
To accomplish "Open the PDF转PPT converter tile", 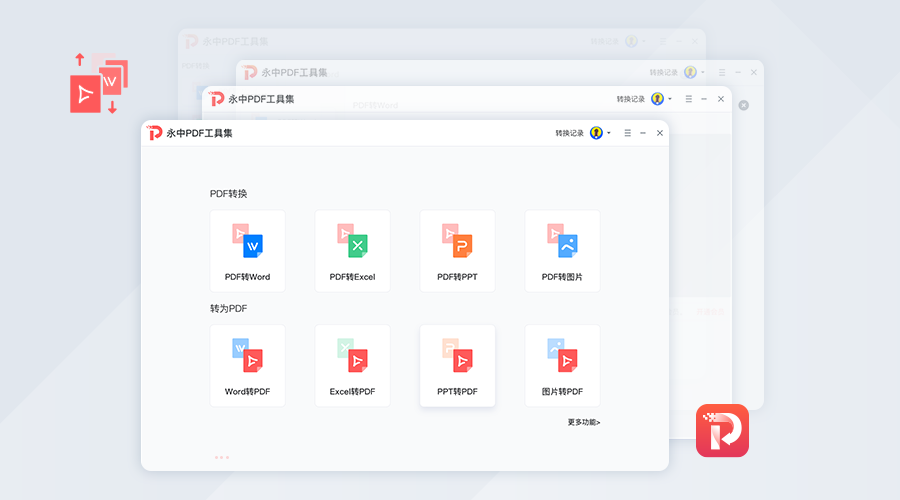I will click(x=457, y=251).
